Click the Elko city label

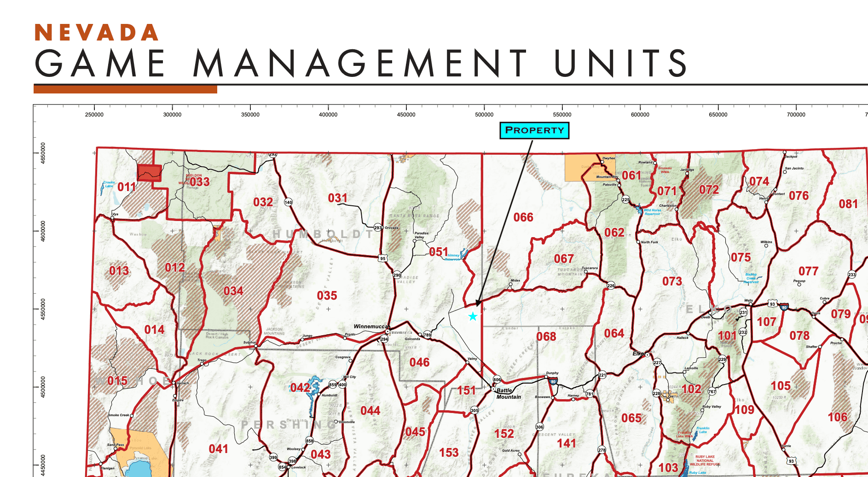638,354
